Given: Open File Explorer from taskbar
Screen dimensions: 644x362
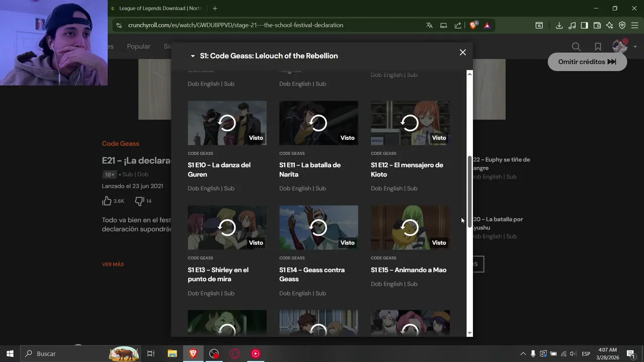Looking at the screenshot, I should [172, 353].
